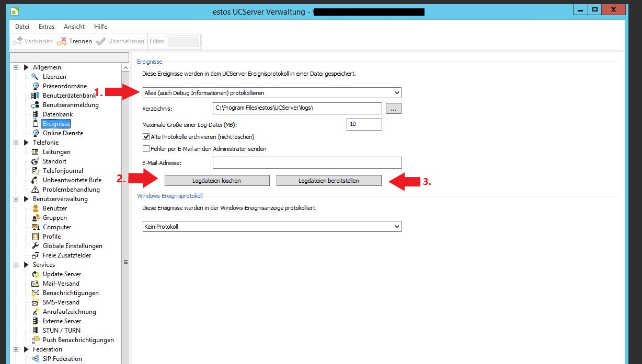
Task: Click the maximum log file size field
Action: tap(364, 124)
